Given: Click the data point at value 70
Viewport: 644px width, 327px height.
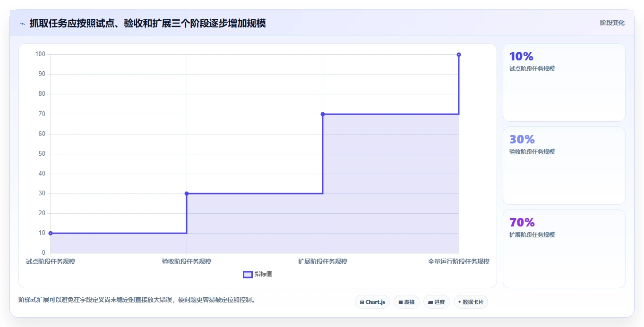Looking at the screenshot, I should pyautogui.click(x=323, y=114).
